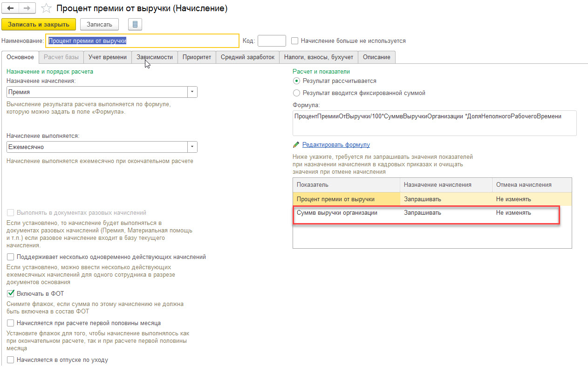Select 'Результат рассчитывается' radio button

tap(296, 81)
